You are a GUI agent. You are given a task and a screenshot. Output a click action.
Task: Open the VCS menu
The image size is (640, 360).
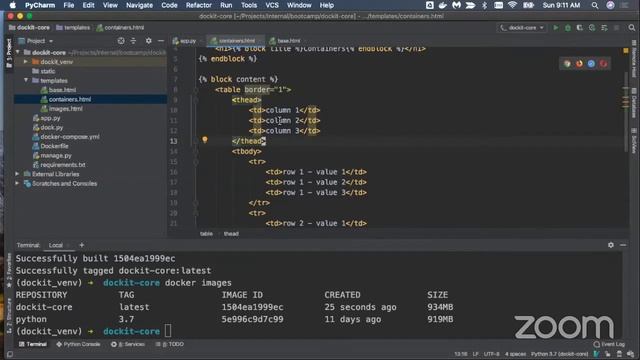pyautogui.click(x=272, y=5)
